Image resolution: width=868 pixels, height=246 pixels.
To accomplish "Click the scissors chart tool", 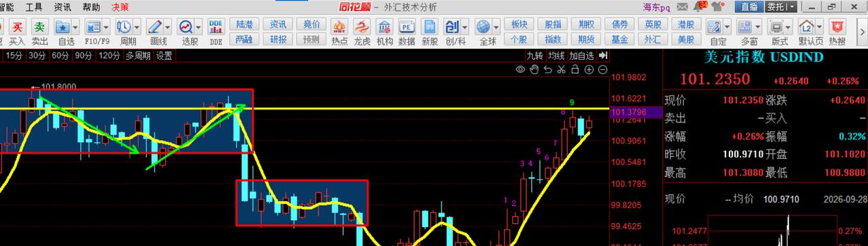I will pyautogui.click(x=561, y=69).
